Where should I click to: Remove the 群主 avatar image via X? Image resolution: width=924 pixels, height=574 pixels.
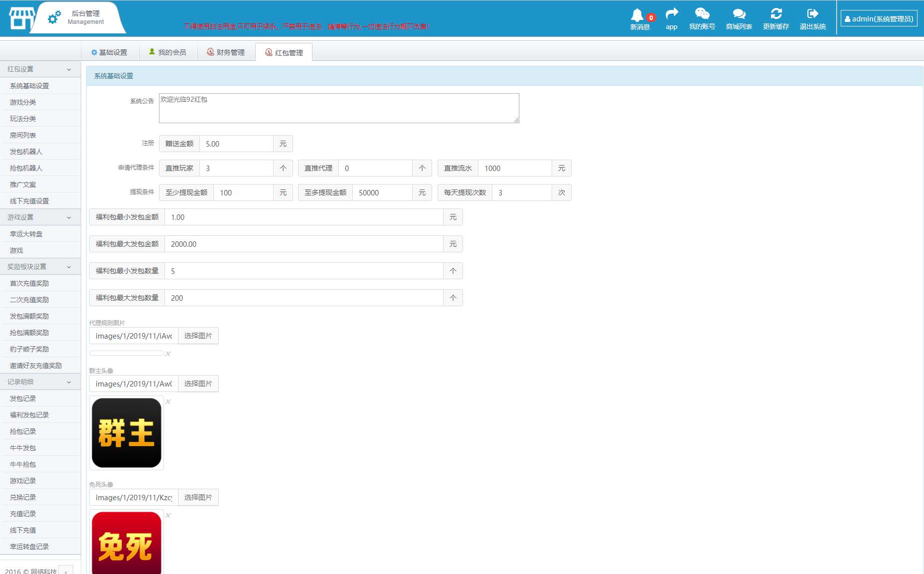(x=168, y=402)
